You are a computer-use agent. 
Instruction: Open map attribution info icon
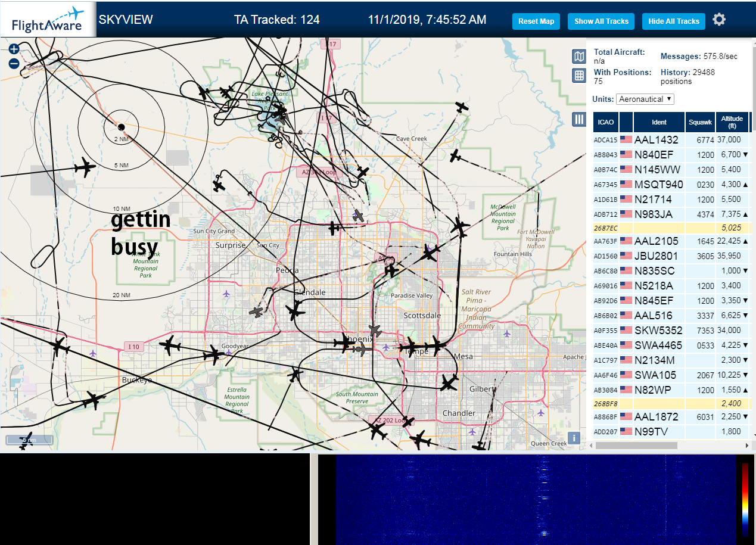tap(574, 438)
